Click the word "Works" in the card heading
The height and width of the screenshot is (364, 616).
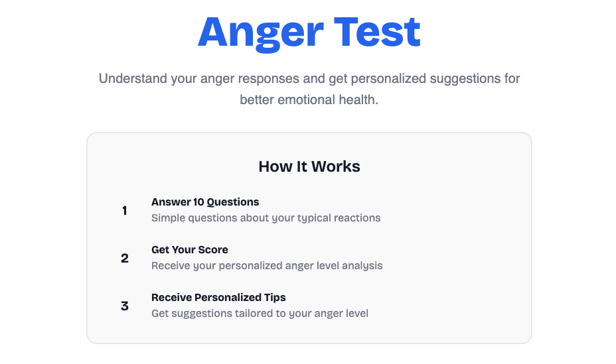tap(338, 166)
